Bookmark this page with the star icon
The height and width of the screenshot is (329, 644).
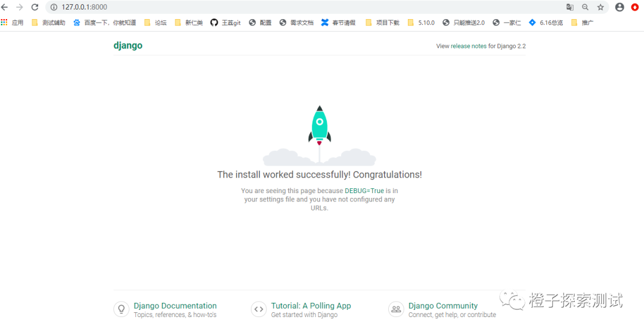click(x=600, y=7)
